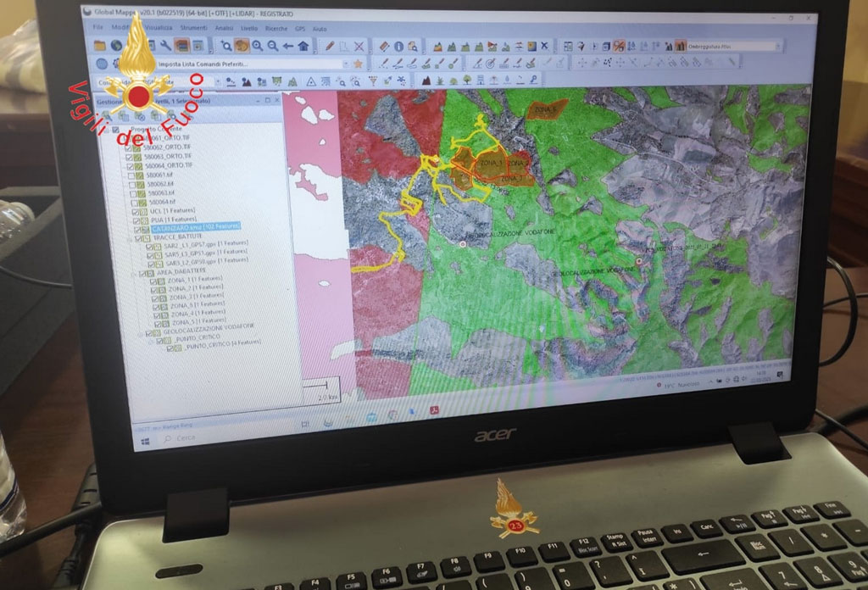Open the File menu
868x590 pixels.
click(98, 26)
